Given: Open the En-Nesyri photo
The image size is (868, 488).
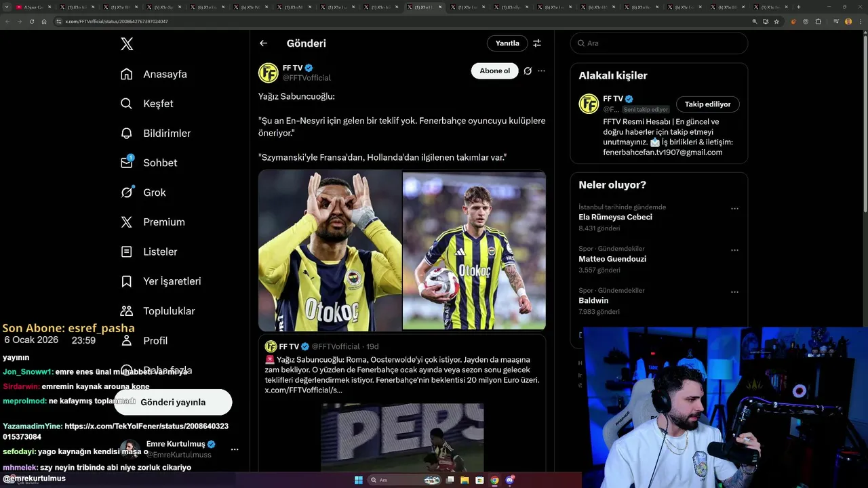Looking at the screenshot, I should 330,250.
